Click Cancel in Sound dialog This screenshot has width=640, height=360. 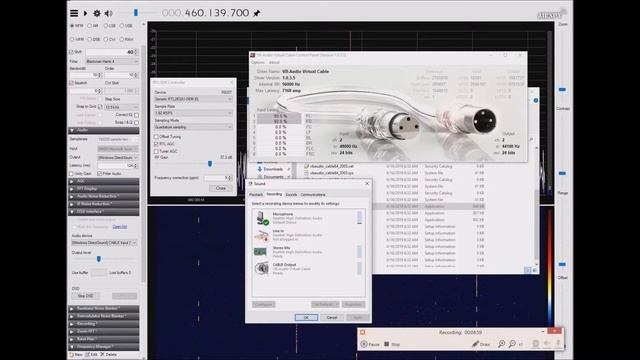332,317
